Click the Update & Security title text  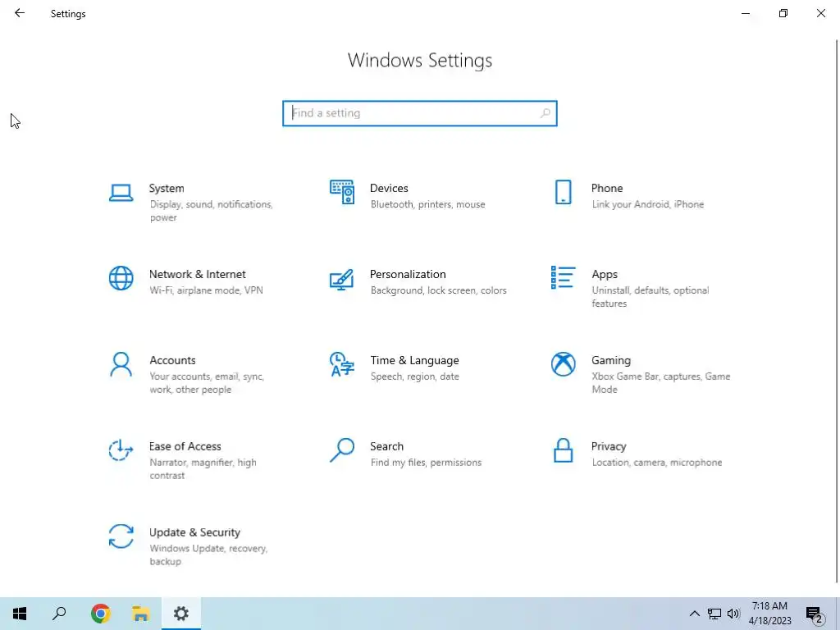194,532
